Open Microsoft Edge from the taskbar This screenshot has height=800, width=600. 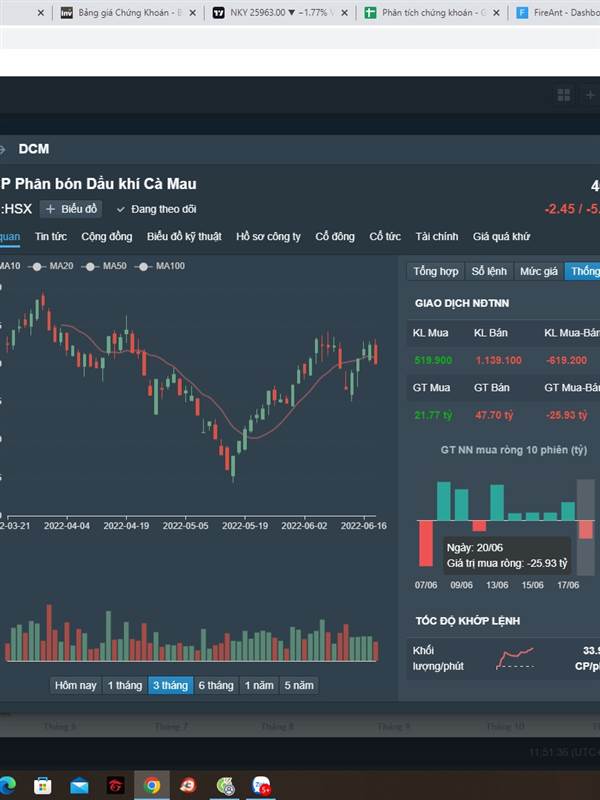pyautogui.click(x=7, y=785)
